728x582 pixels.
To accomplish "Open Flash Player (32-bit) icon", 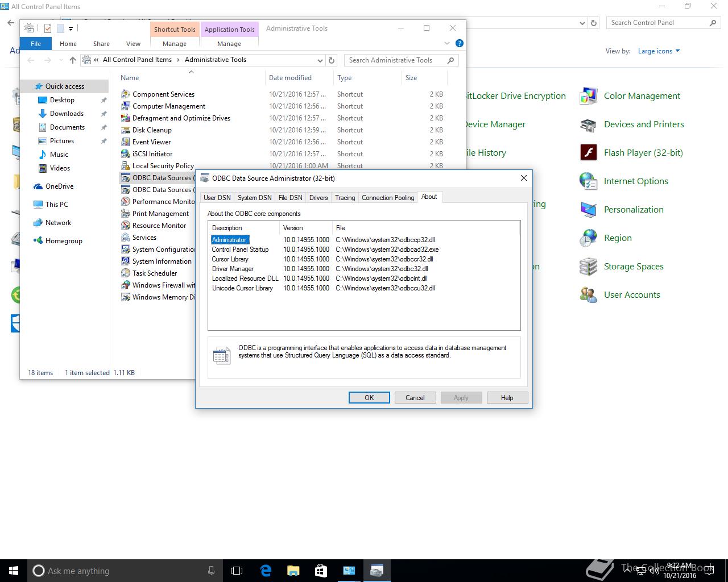I will 588,153.
